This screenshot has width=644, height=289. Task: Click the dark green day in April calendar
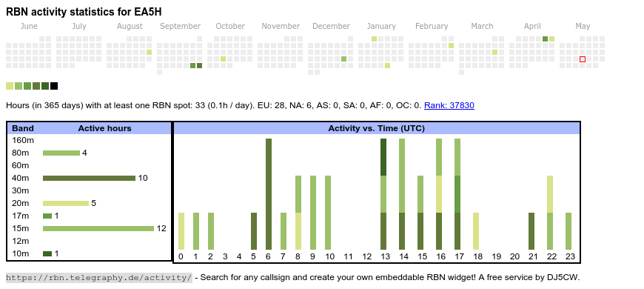tap(545, 39)
